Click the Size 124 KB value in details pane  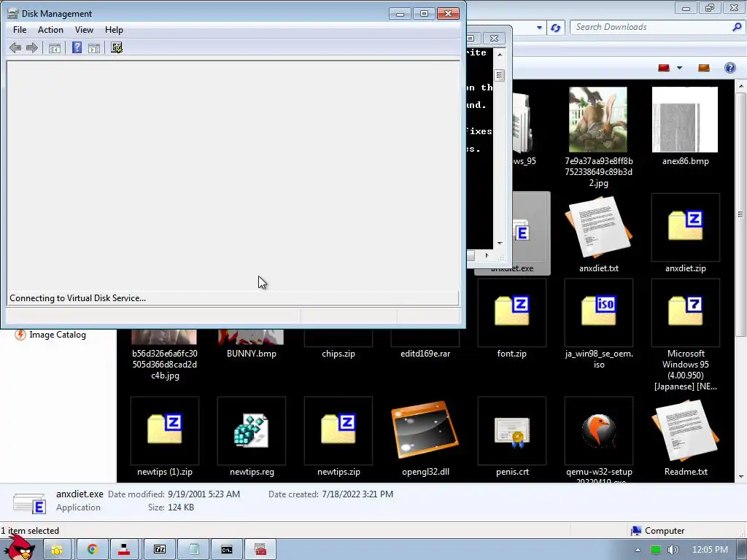coord(181,507)
